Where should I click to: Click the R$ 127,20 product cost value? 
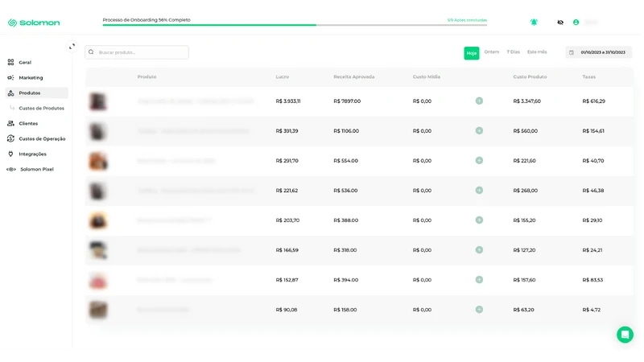(524, 250)
